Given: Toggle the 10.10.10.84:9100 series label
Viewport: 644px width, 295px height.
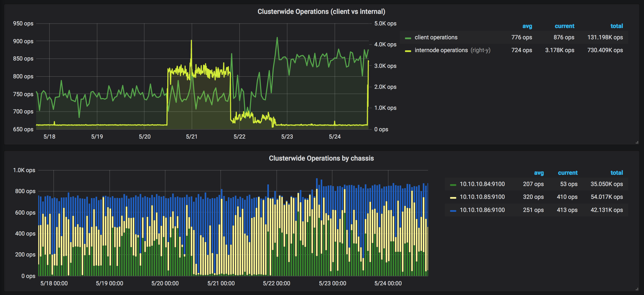Looking at the screenshot, I should pyautogui.click(x=482, y=184).
